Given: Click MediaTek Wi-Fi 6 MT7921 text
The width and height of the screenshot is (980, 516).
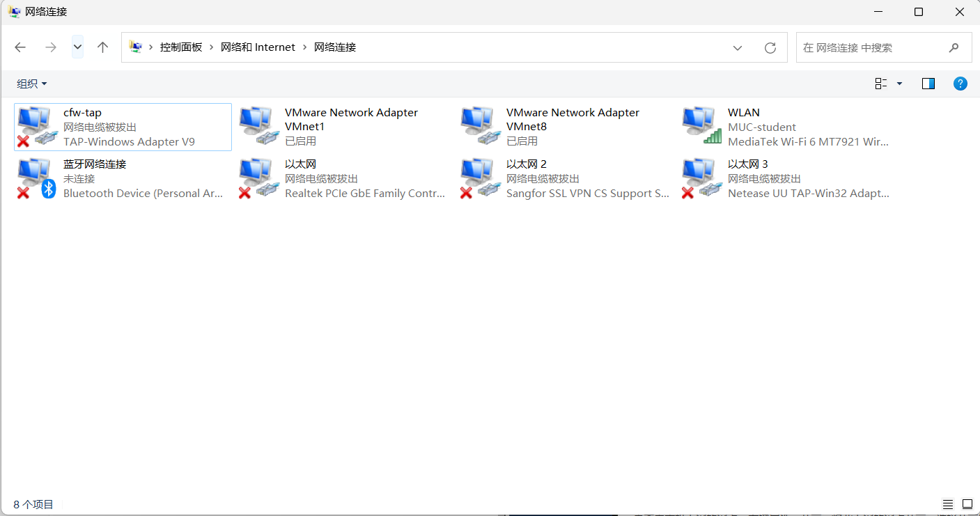Looking at the screenshot, I should pos(808,141).
